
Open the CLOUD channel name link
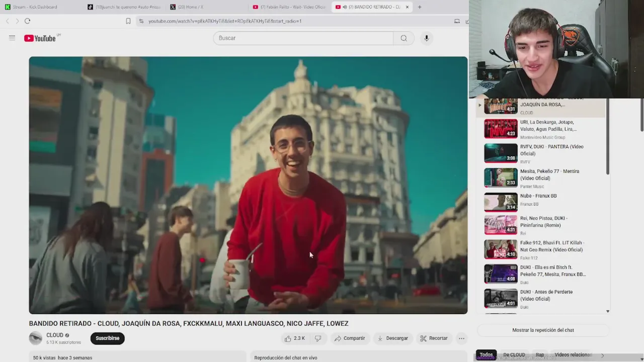pos(55,335)
